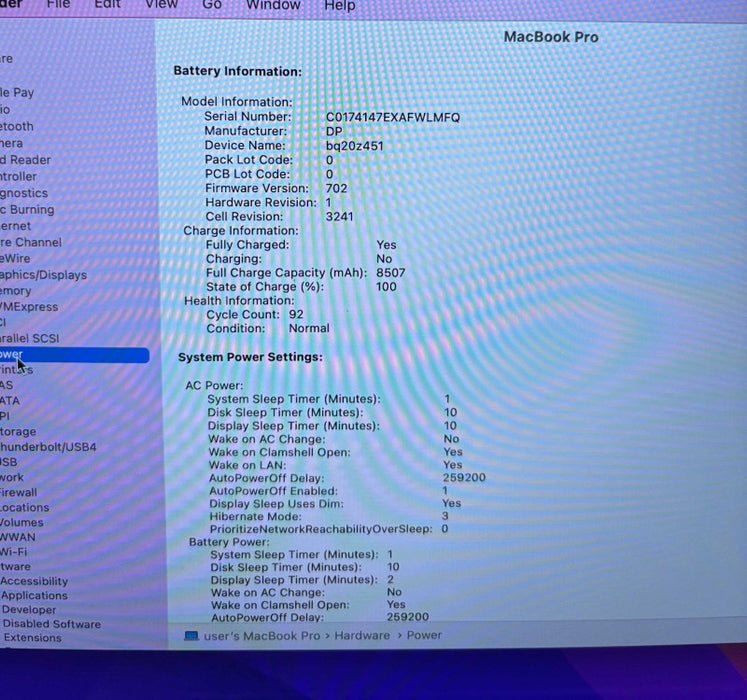Click state of charge value 100
The height and width of the screenshot is (700, 747).
386,287
